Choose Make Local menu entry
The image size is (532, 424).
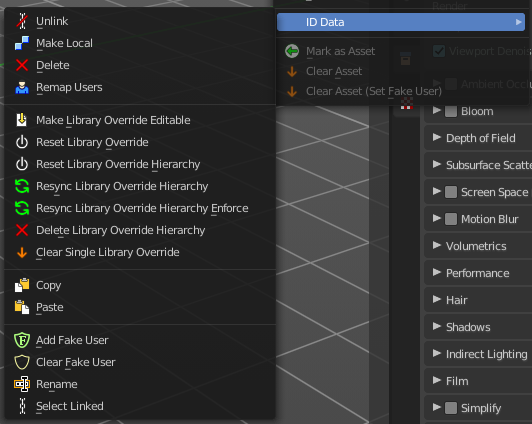click(x=140, y=43)
